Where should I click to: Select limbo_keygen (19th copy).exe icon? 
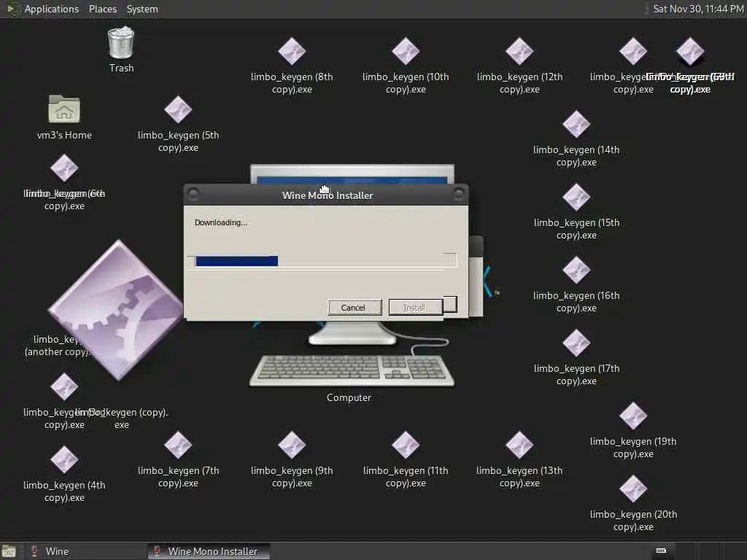(x=633, y=416)
